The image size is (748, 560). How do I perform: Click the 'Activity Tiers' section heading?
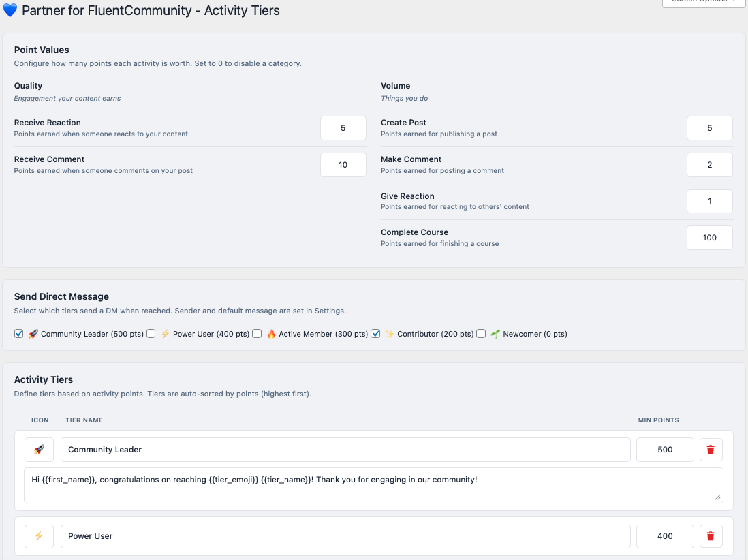[x=44, y=379]
